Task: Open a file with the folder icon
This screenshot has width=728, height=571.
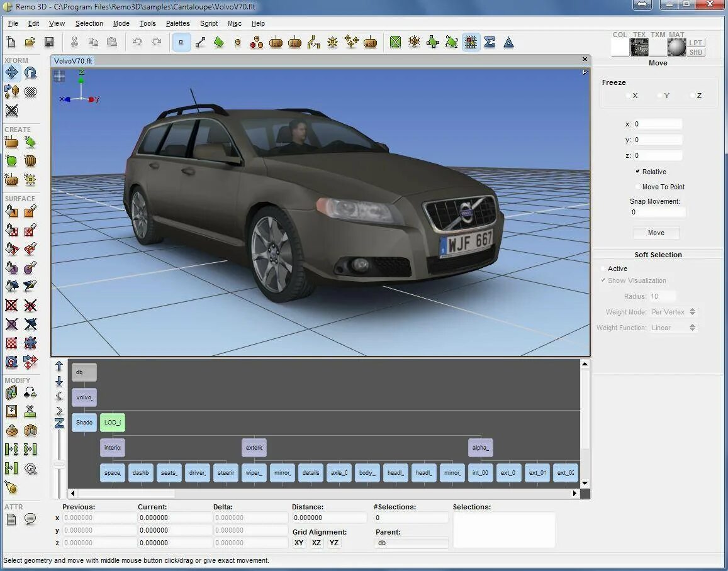Action: (x=30, y=42)
